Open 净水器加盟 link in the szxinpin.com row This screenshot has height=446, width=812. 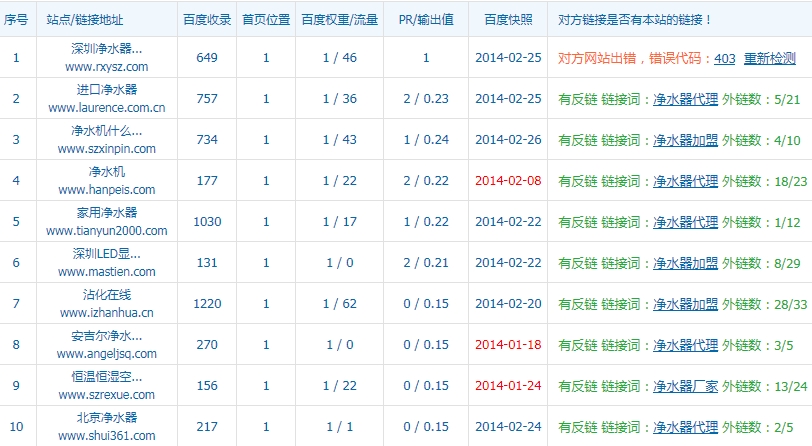685,140
